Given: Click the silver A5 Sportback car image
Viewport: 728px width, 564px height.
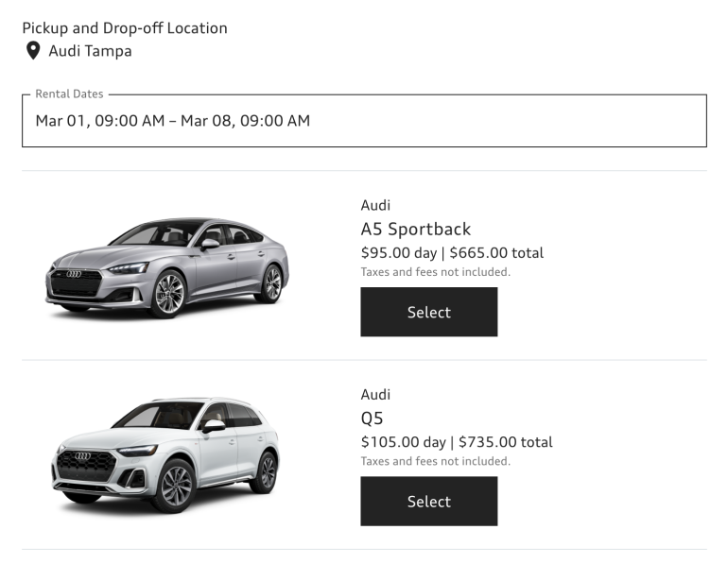Looking at the screenshot, I should pyautogui.click(x=167, y=266).
